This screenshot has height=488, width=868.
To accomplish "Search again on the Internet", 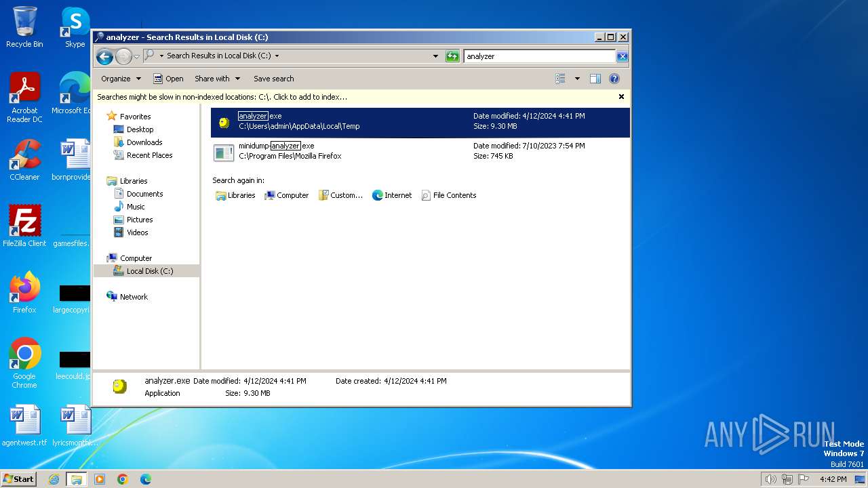I will [392, 195].
